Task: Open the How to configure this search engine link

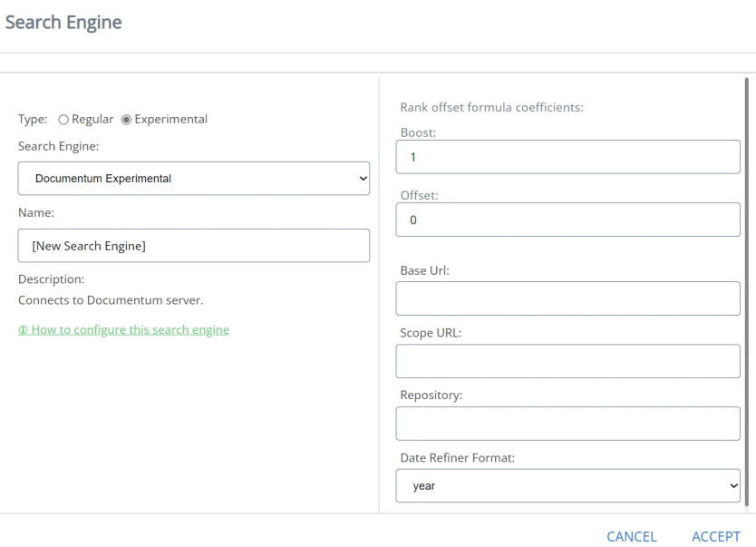Action: click(x=130, y=329)
